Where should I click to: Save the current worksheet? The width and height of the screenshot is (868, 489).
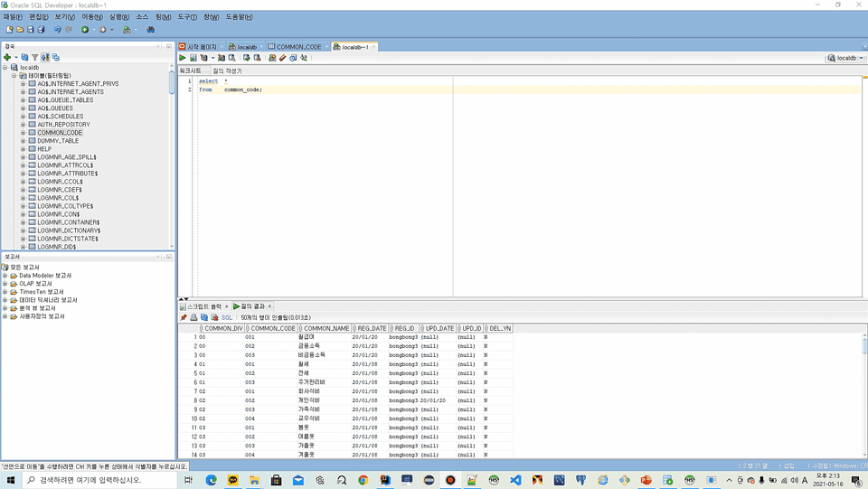(31, 29)
